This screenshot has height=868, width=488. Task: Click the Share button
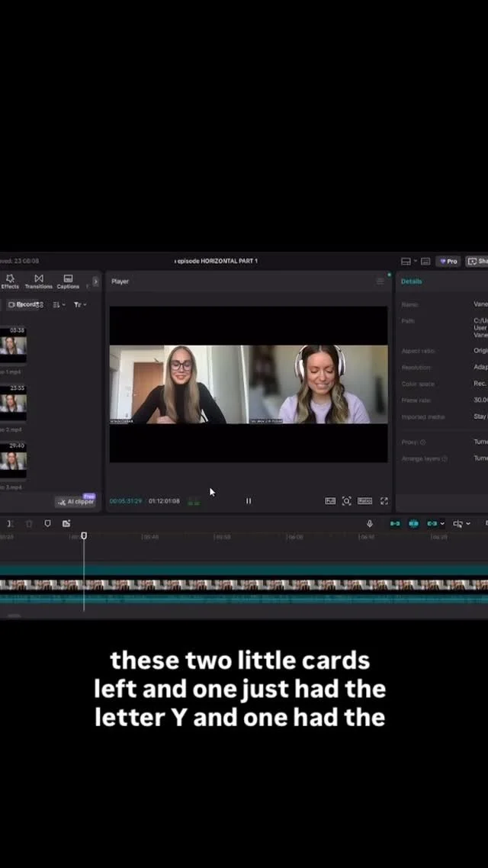[x=477, y=262]
